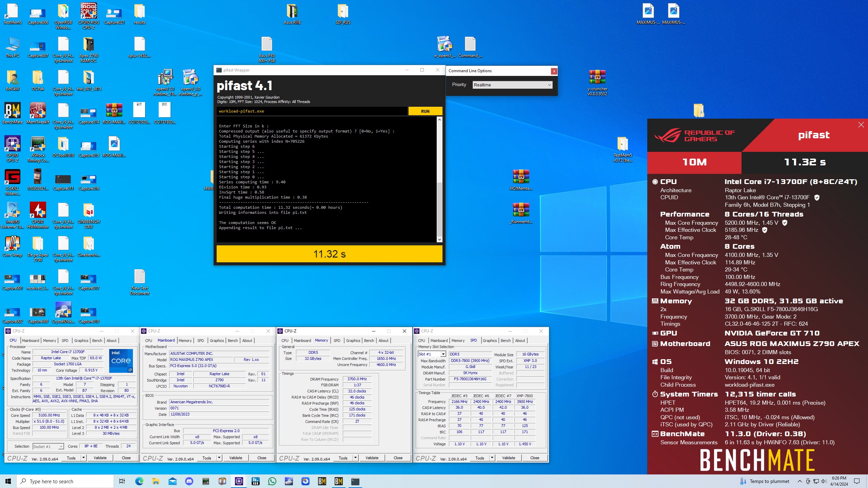Open WhatsApp from the taskbar
Image resolution: width=868 pixels, height=488 pixels.
click(x=272, y=481)
